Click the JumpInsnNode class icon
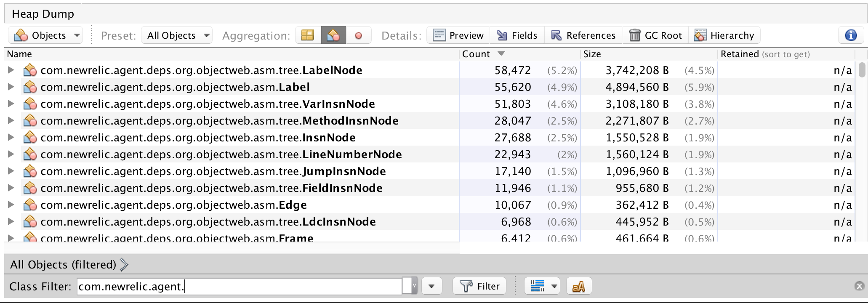868x303 pixels. [30, 171]
